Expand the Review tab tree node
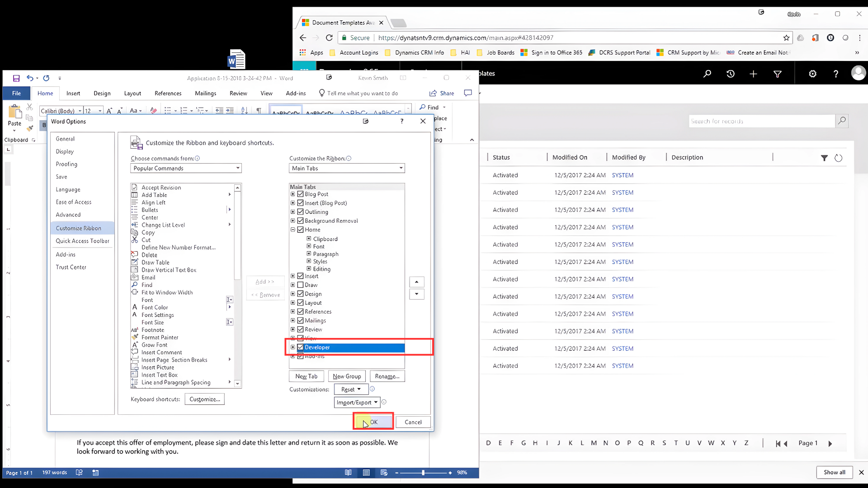This screenshot has width=868, height=488. 292,329
